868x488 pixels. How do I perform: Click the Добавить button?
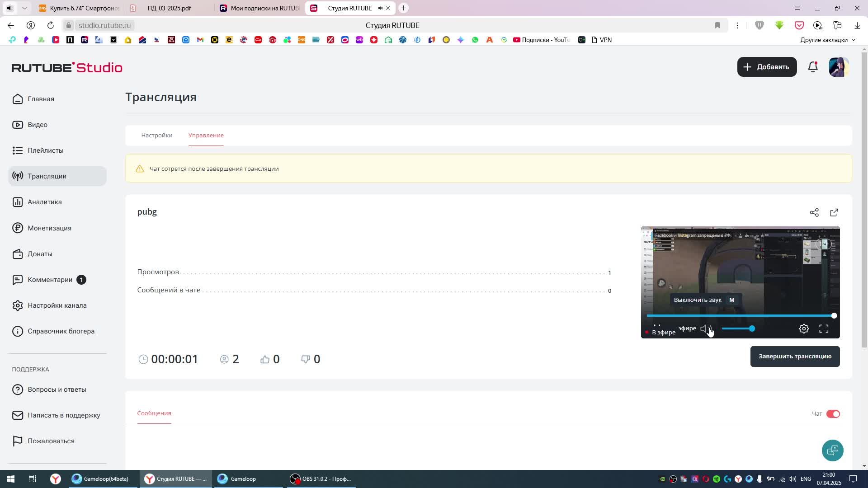767,67
